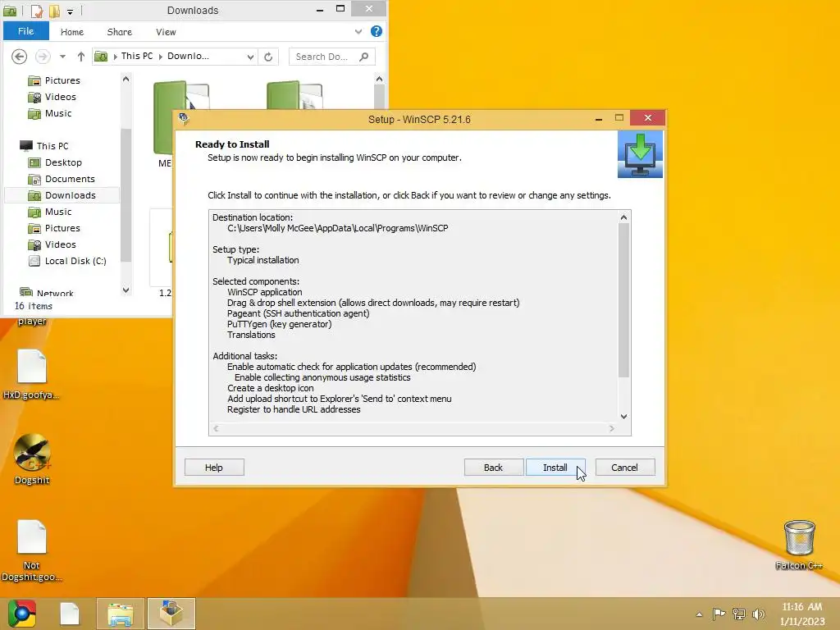The width and height of the screenshot is (840, 630).
Task: Open Help in the WinSCP setup dialog
Action: coord(214,467)
